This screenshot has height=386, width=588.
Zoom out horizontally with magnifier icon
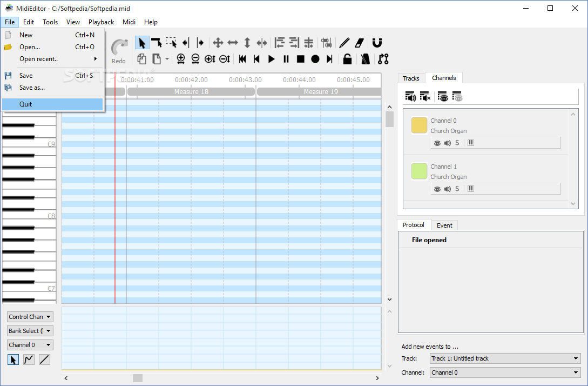click(195, 59)
